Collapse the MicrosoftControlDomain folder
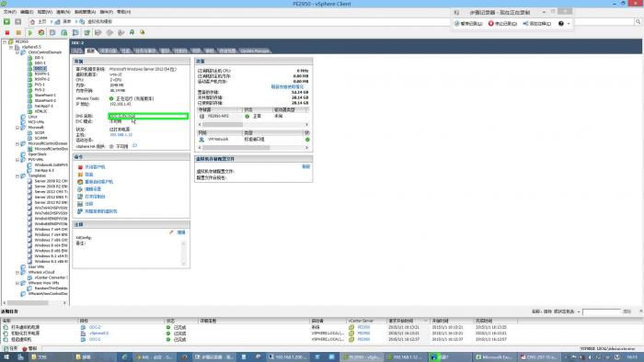 pos(17,144)
